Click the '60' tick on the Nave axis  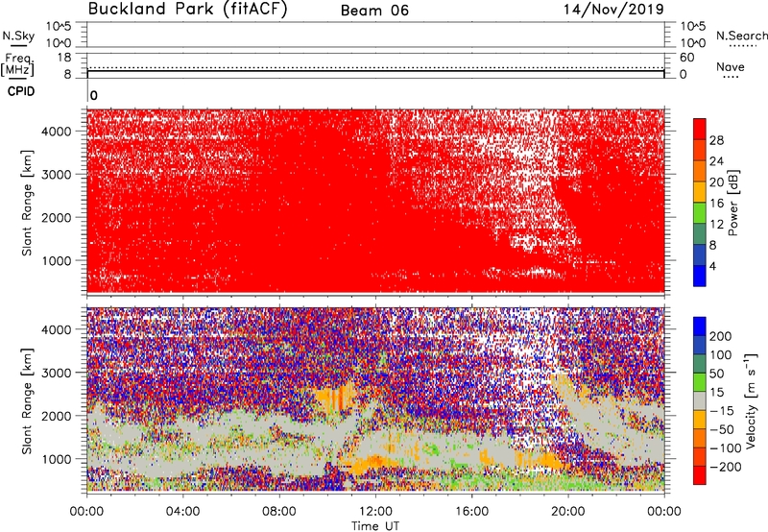(687, 58)
